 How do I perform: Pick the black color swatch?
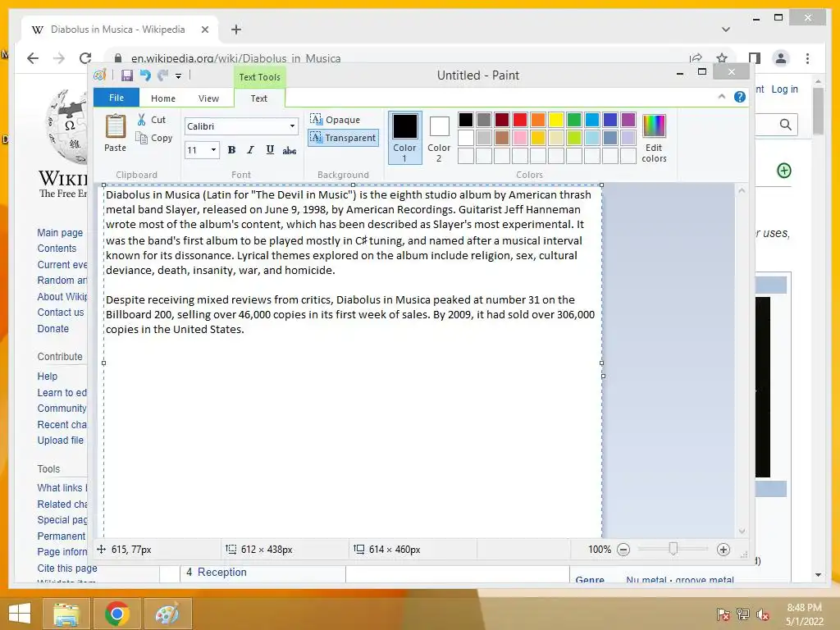point(466,120)
